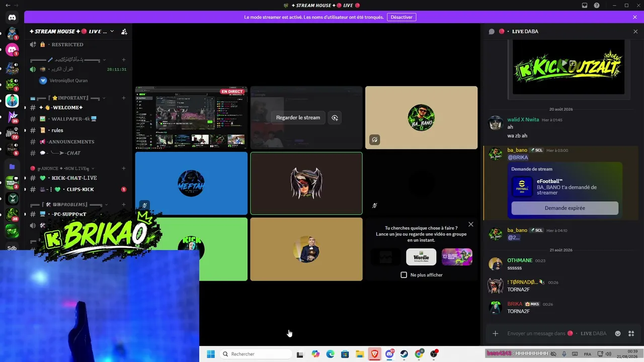Open Microsoft Edge from taskbar
This screenshot has width=644, height=362.
[330, 354]
